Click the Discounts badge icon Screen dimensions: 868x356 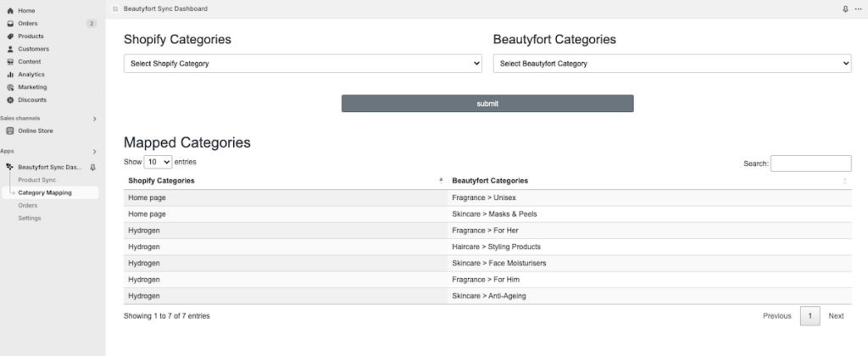[x=10, y=100]
